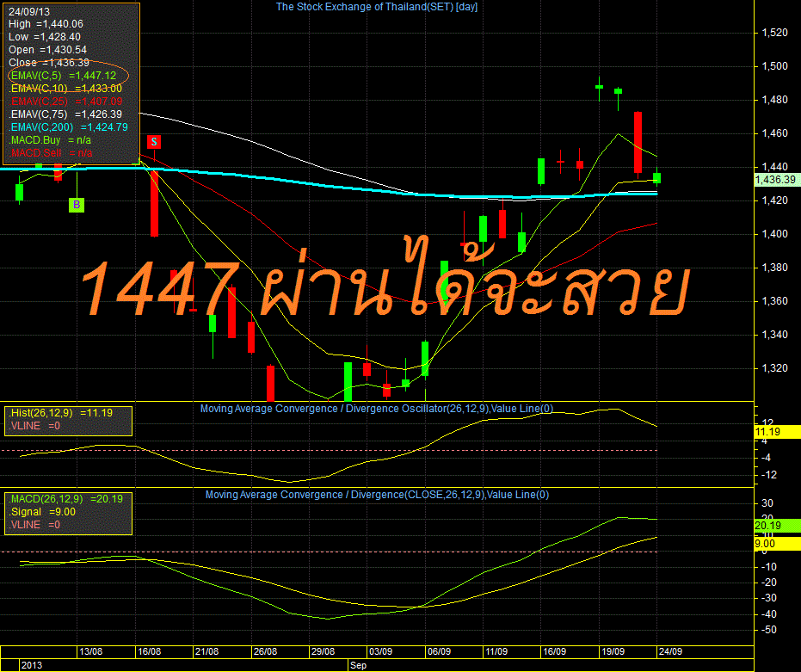Viewport: 801px width, 672px height.
Task: Click the 26/08 date on time axis
Action: [265, 651]
